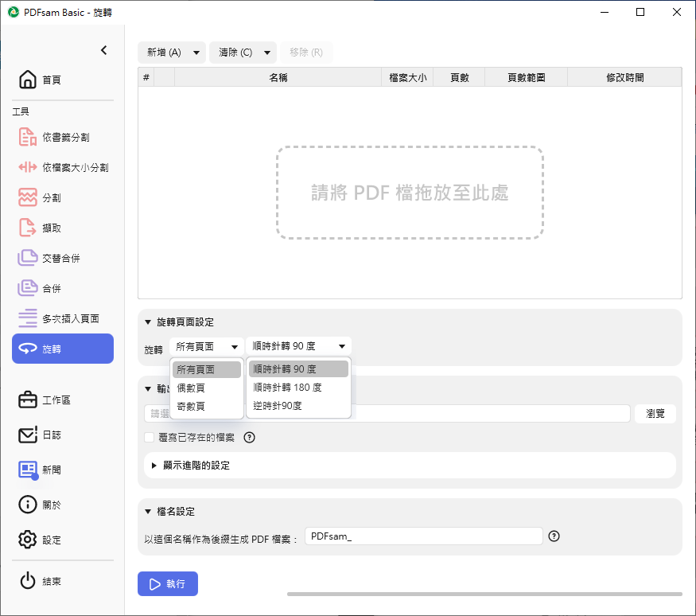Open the 關於 info icon
696x616 pixels.
pos(28,505)
